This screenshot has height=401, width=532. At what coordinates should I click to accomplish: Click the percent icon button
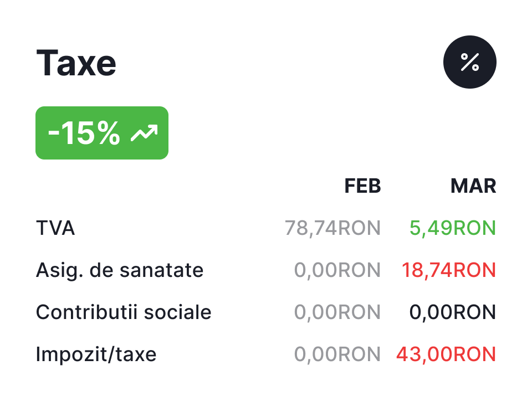click(469, 63)
